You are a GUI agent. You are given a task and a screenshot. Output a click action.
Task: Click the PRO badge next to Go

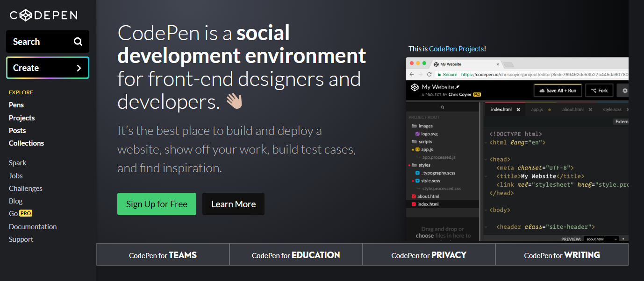click(x=26, y=213)
